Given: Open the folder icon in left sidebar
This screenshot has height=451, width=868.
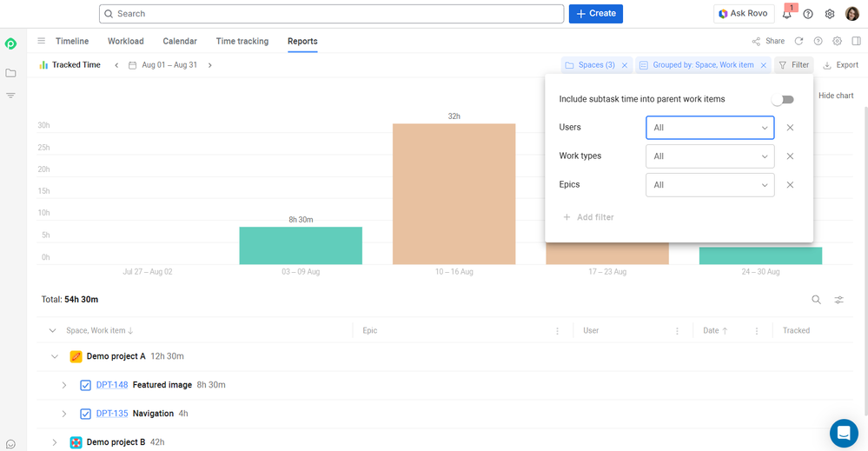Looking at the screenshot, I should (10, 73).
